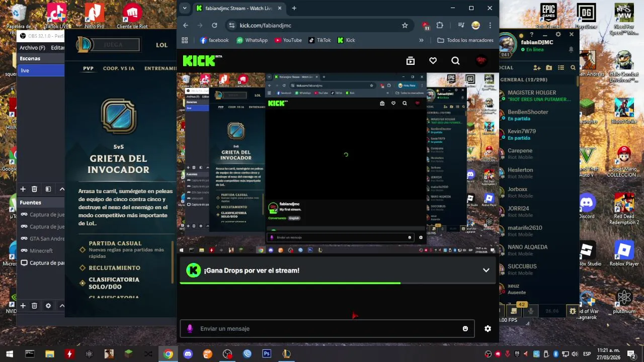Click JUEGA play button in League
The width and height of the screenshot is (644, 362).
click(x=116, y=45)
